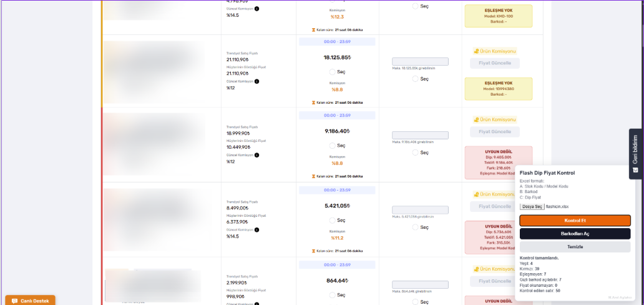The height and width of the screenshot is (305, 644).
Task: Click 00:00 - 23:59 badge above 18.125,85₺
Action: pyautogui.click(x=337, y=42)
